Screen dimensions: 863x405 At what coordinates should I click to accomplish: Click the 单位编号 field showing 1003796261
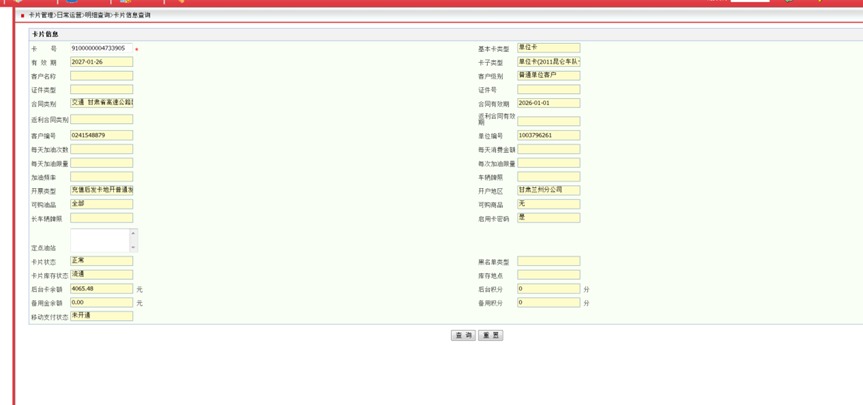click(x=548, y=135)
